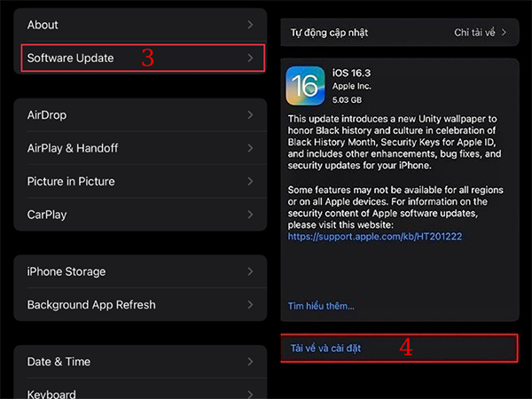Click the Apple Inc. label
The height and width of the screenshot is (399, 532).
coord(351,86)
